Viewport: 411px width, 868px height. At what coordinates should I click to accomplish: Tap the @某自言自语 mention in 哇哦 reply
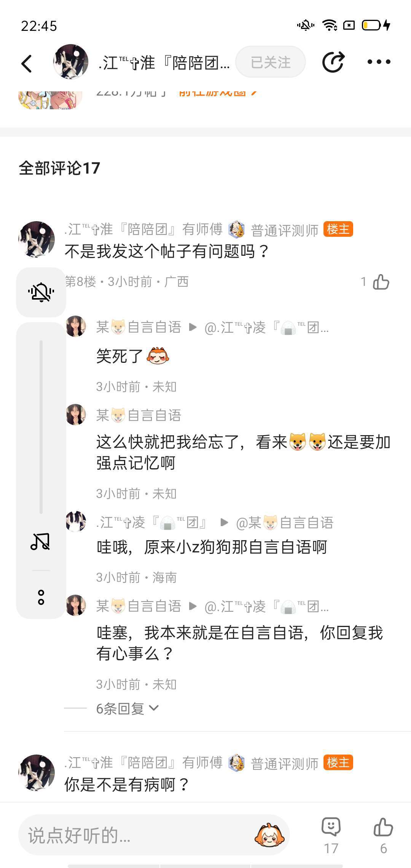[x=284, y=523]
